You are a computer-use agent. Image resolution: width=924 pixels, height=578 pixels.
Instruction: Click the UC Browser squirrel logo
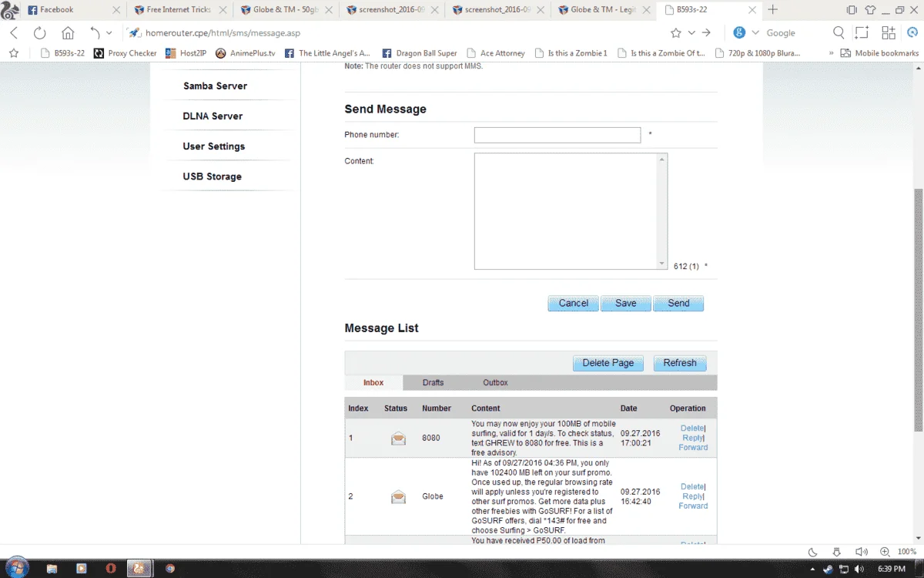10,10
